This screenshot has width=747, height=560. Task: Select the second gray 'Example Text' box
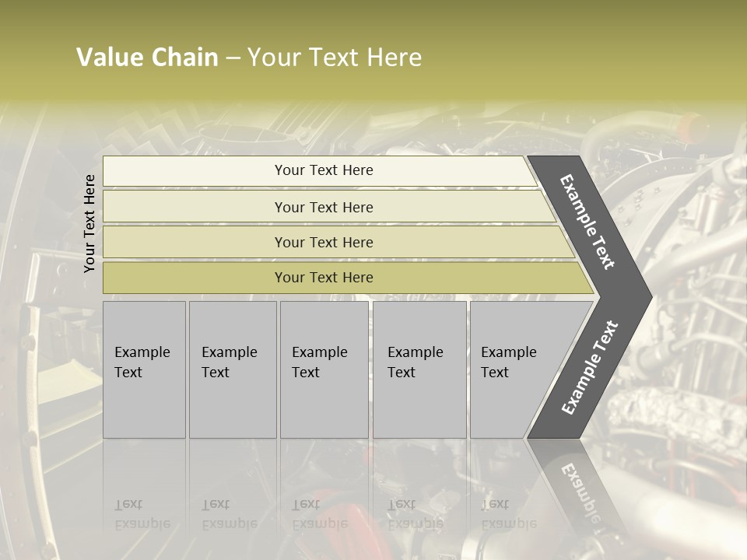233,369
